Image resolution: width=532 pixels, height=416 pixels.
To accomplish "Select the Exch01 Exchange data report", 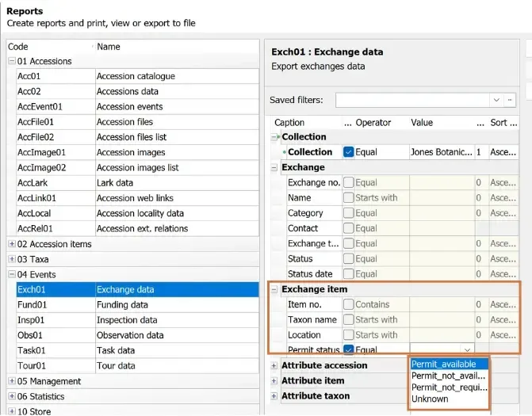I will tap(137, 289).
